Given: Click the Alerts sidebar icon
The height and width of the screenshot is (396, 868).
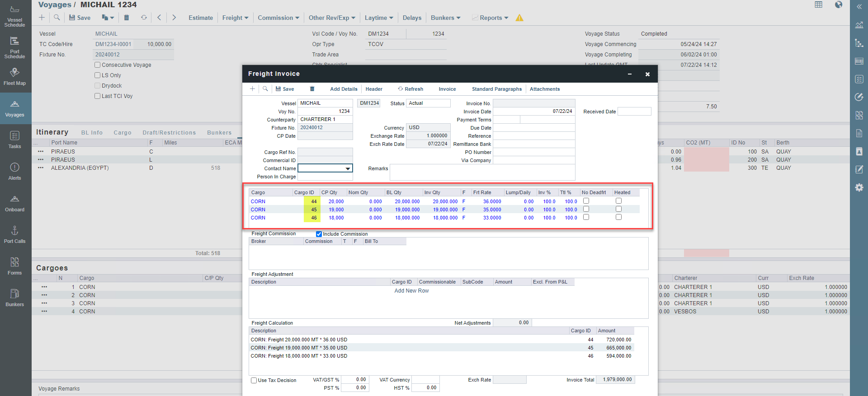Looking at the screenshot, I should point(14,171).
